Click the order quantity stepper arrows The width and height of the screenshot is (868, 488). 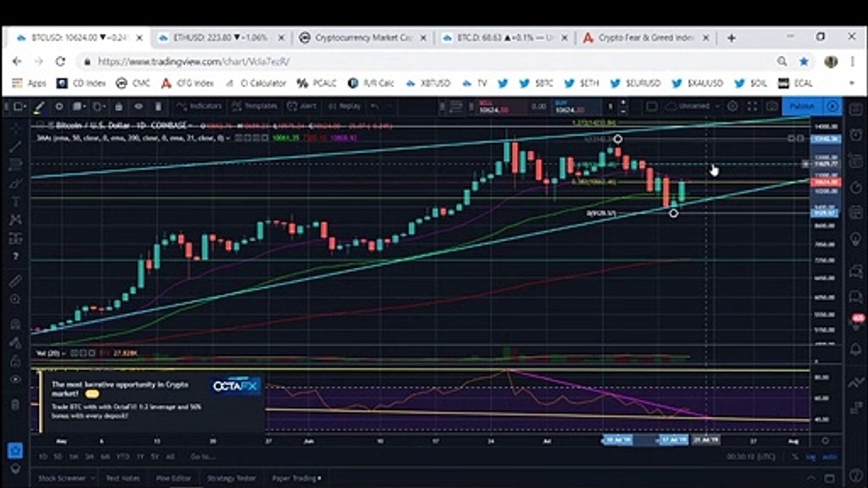(x=623, y=106)
